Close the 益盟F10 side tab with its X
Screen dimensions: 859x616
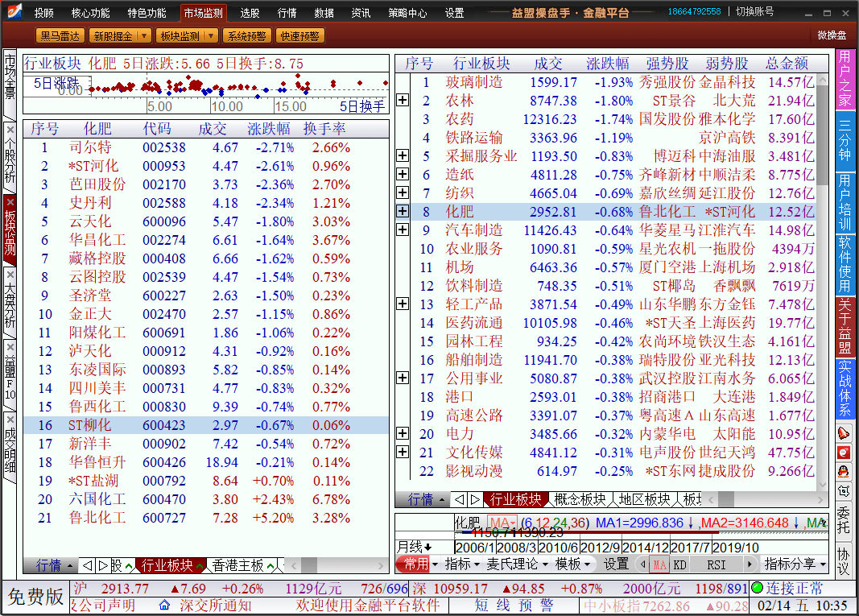(x=10, y=347)
